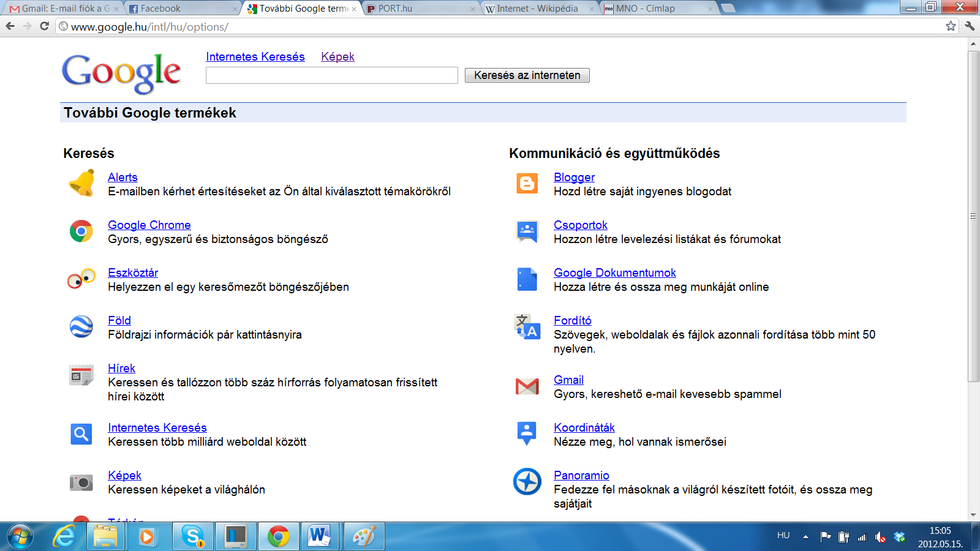Open media player from the taskbar

[147, 537]
